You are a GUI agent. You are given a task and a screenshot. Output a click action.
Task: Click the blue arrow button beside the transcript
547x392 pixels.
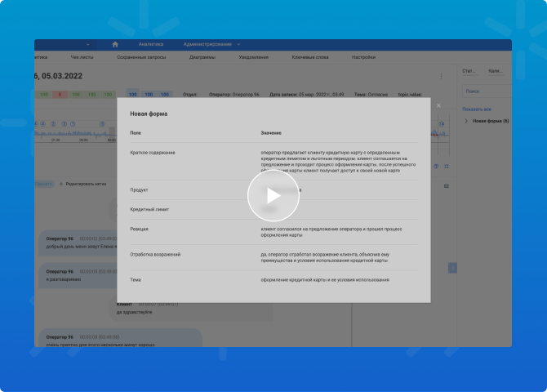click(x=453, y=267)
